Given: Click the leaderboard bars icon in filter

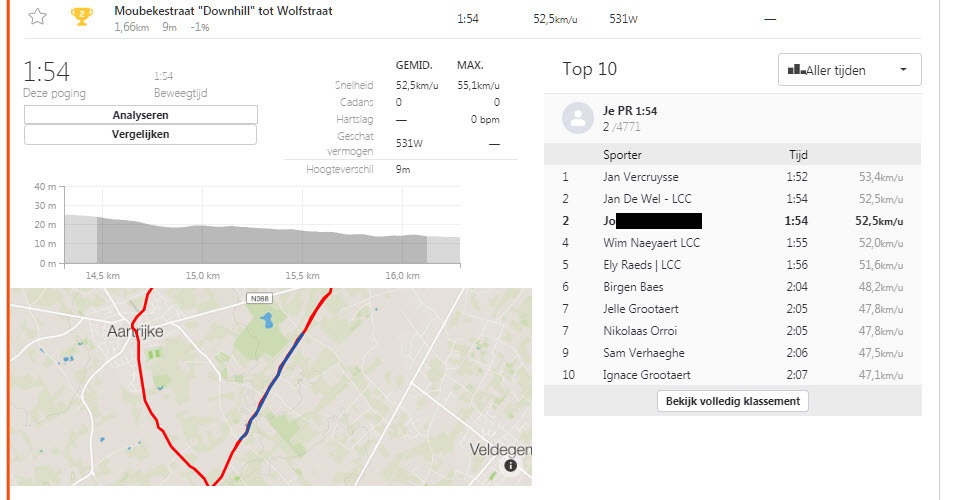Looking at the screenshot, I should pyautogui.click(x=796, y=70).
